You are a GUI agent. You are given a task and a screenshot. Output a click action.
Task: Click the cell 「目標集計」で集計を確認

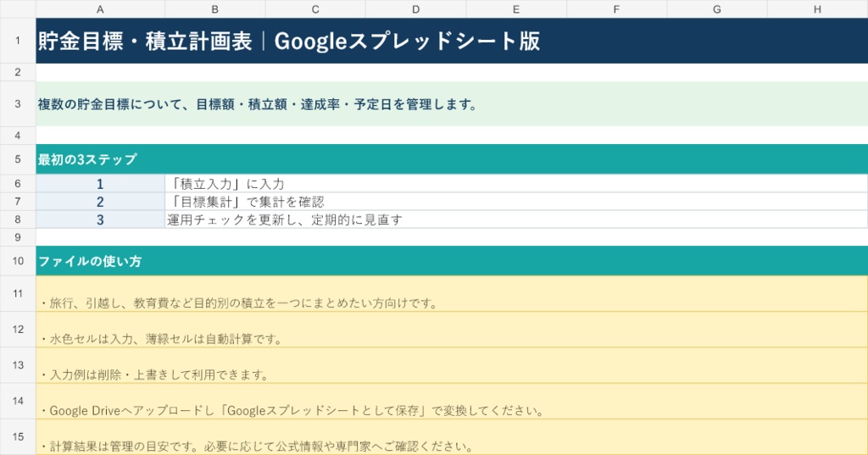coord(516,202)
